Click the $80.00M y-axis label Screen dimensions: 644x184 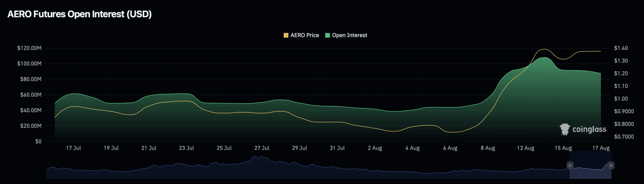[x=31, y=79]
